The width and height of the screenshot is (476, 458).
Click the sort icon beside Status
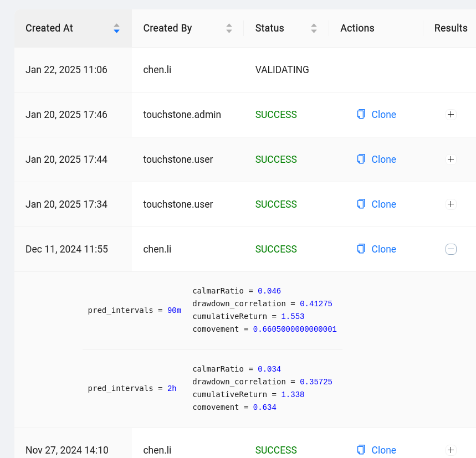[x=314, y=28]
